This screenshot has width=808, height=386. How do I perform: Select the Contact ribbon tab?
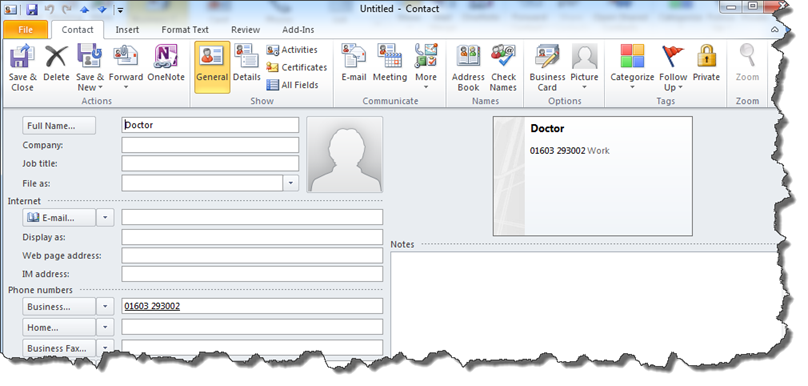[77, 30]
